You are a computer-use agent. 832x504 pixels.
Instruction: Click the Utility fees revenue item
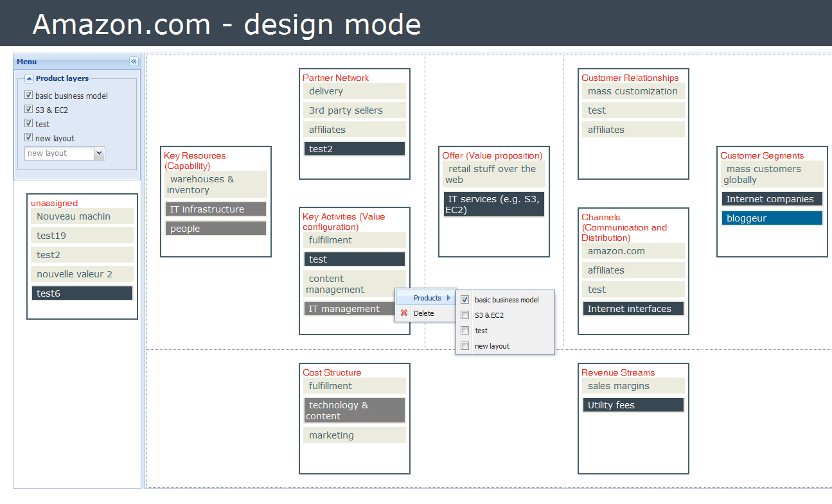(633, 405)
